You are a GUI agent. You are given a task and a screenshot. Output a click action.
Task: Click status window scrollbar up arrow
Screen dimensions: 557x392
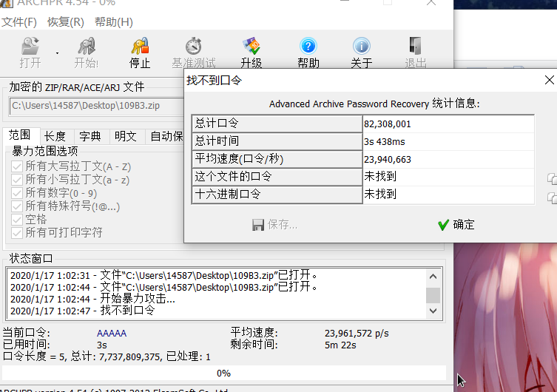(x=433, y=276)
